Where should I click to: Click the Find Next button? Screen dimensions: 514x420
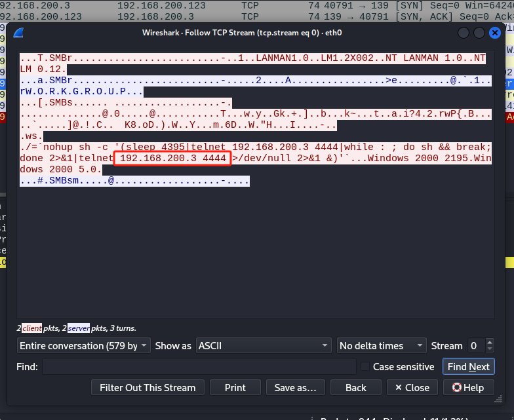tap(468, 367)
